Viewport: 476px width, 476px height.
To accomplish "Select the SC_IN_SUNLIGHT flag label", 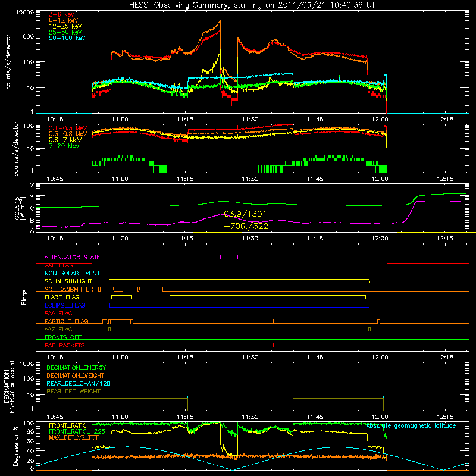I will 68,281.
